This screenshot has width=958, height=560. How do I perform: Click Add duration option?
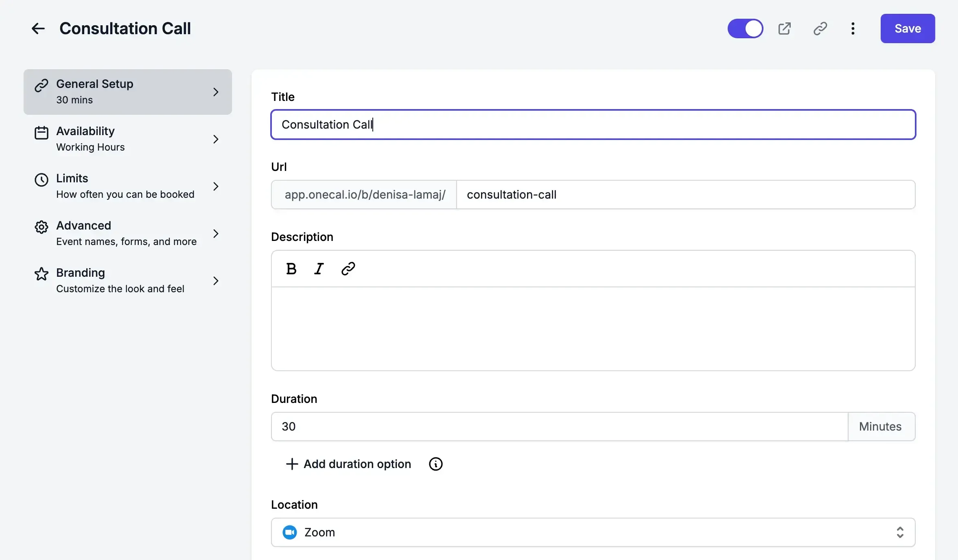coord(349,464)
